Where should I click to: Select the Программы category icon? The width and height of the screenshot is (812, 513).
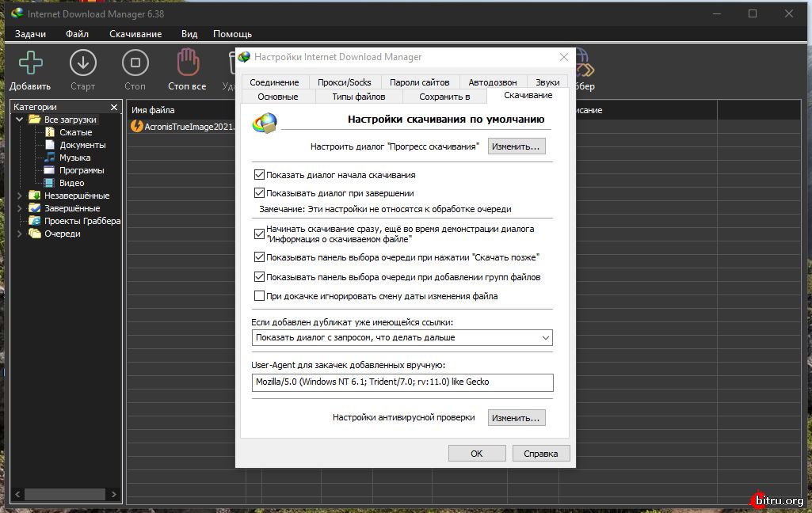(x=50, y=170)
